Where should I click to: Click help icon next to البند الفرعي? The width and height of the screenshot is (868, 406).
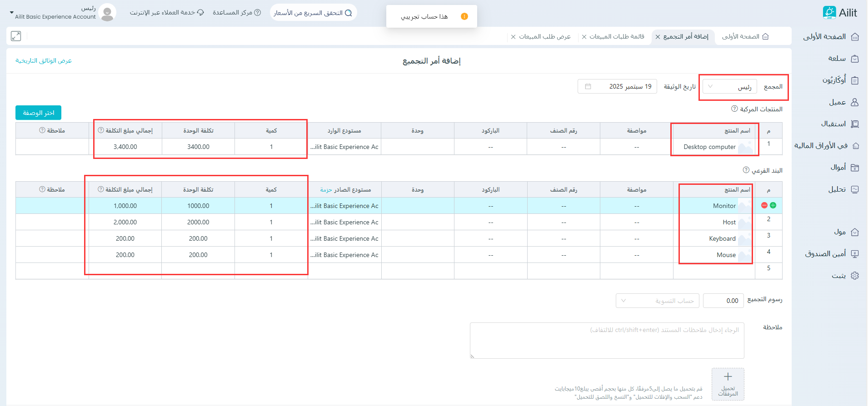[746, 170]
